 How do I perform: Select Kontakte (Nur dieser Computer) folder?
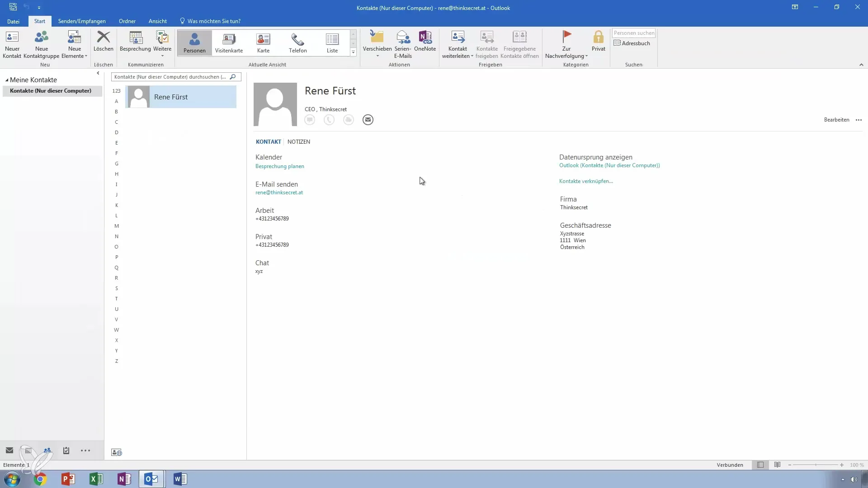[x=52, y=91]
